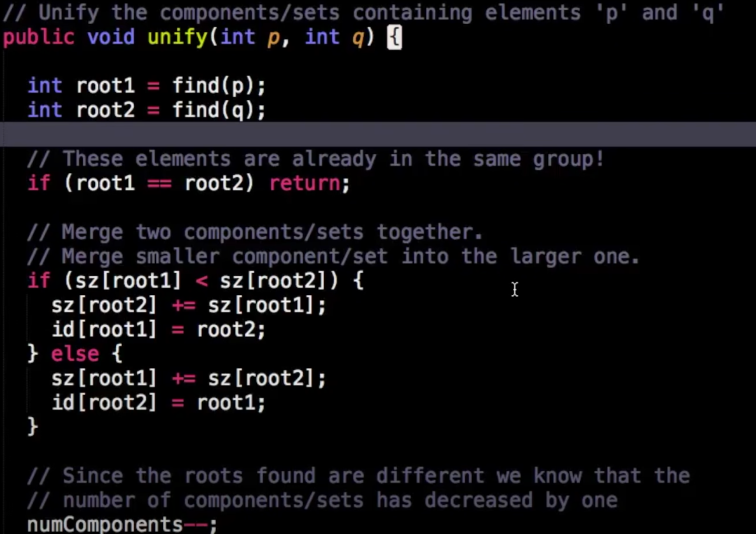Viewport: 756px width, 534px height.
Task: Place cursor on 'id[root2] = root1;' line
Action: coord(158,403)
